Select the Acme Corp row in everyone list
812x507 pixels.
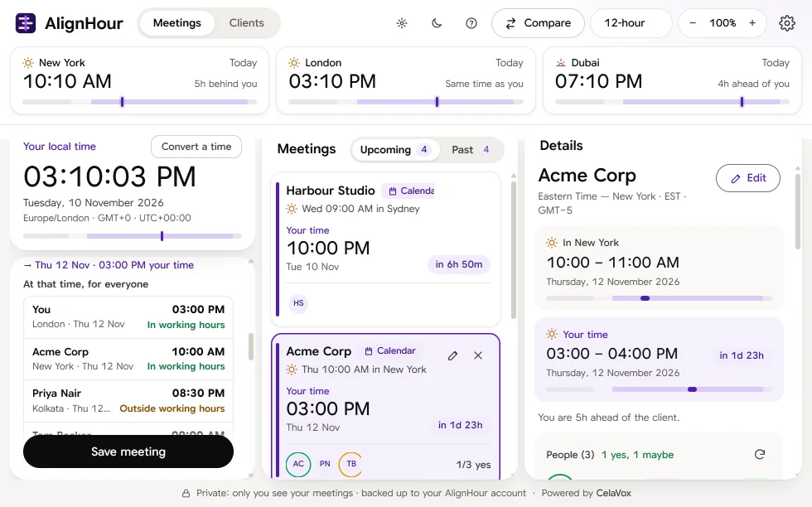[128, 360]
